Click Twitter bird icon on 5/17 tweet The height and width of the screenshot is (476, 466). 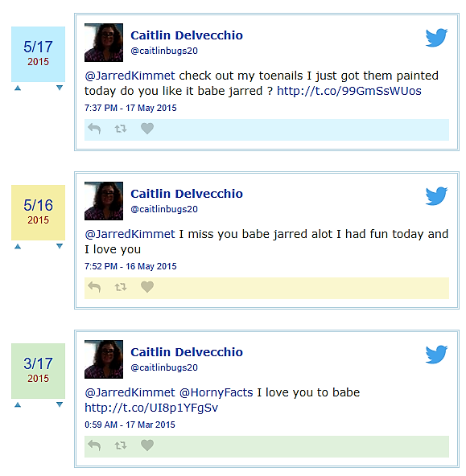coord(436,38)
